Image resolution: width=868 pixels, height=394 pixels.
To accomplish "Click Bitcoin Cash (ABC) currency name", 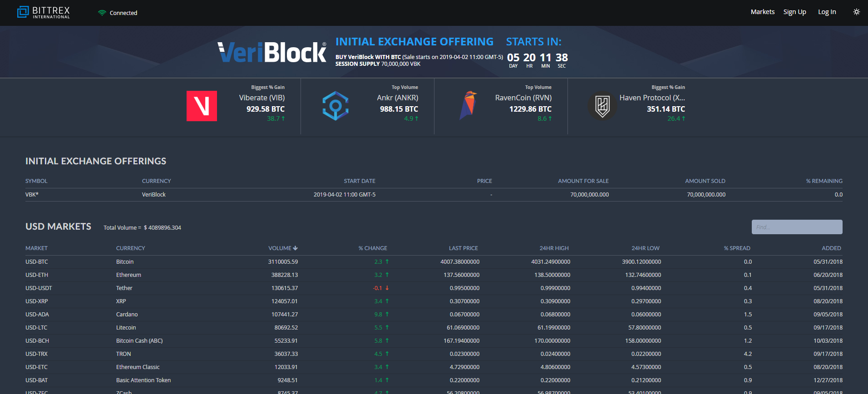I will [139, 341].
